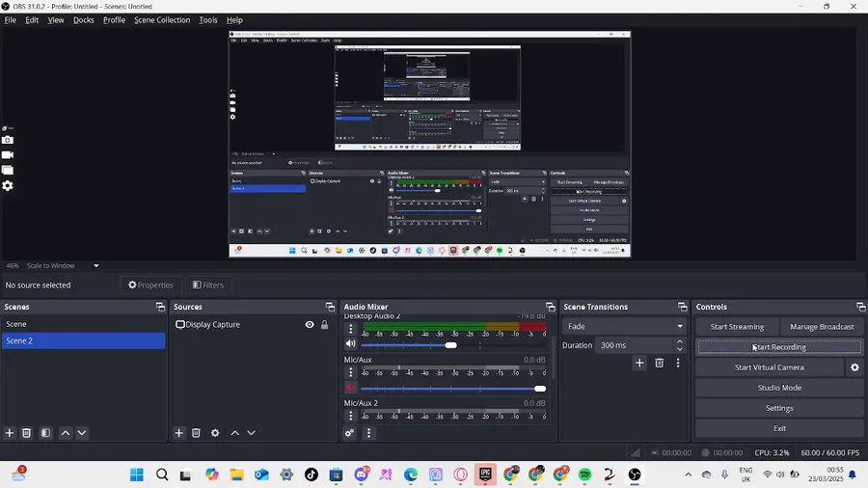This screenshot has width=868, height=488.
Task: Open options dots for the Mic/Aux channel
Action: click(350, 372)
